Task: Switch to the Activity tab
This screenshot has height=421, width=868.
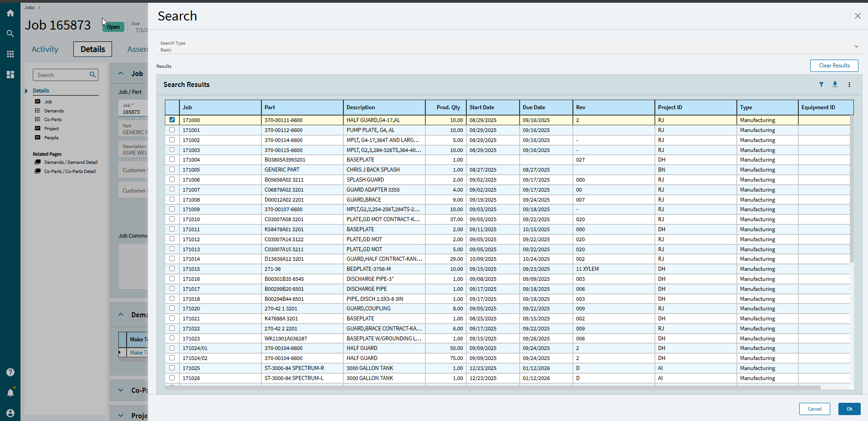Action: (x=45, y=49)
